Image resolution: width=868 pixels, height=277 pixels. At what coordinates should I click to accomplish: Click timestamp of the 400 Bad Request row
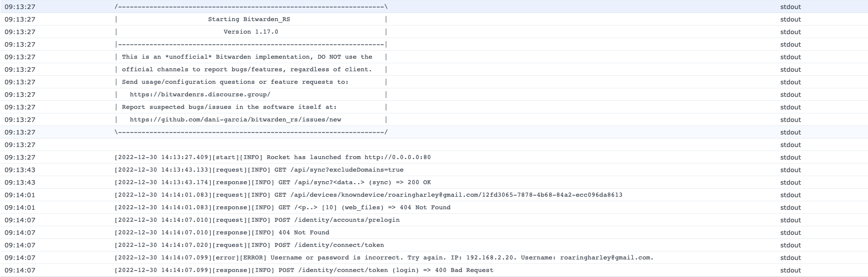click(20, 270)
